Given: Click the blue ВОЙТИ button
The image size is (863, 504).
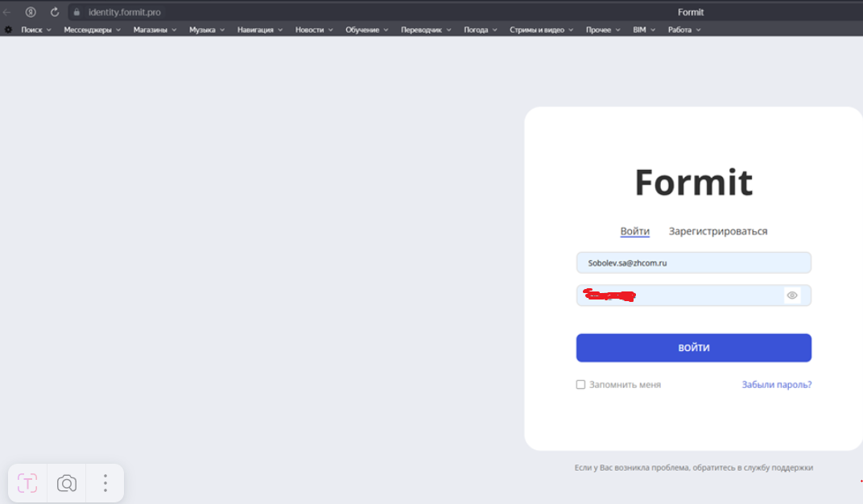Looking at the screenshot, I should coord(693,348).
